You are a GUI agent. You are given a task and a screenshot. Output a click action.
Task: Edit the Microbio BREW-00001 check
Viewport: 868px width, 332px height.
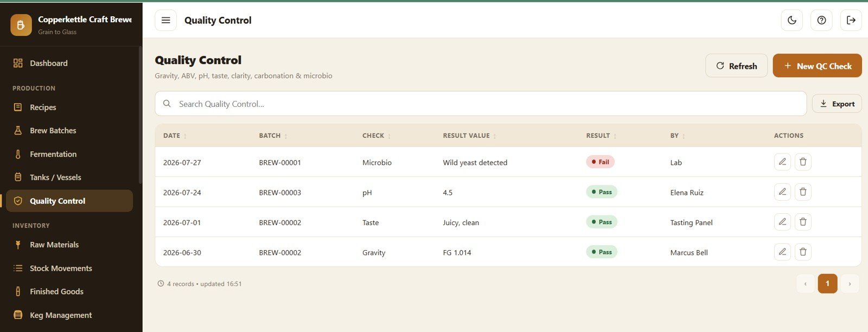point(782,162)
